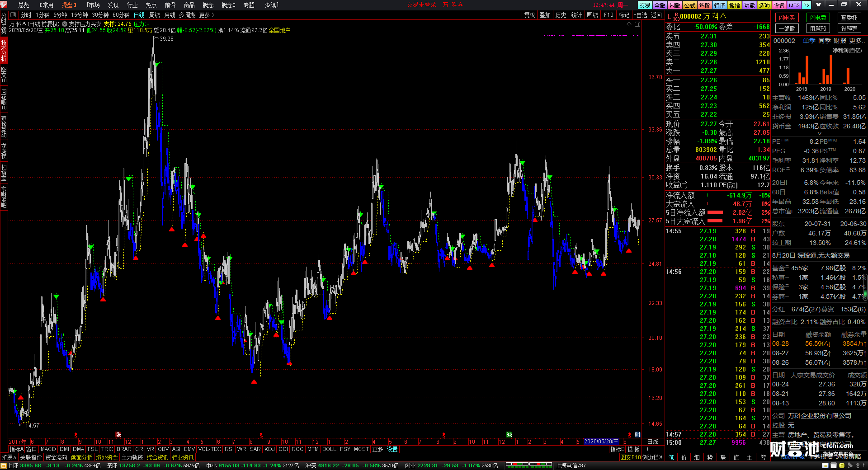
Task: Expand 更多 period options
Action: coord(207,15)
